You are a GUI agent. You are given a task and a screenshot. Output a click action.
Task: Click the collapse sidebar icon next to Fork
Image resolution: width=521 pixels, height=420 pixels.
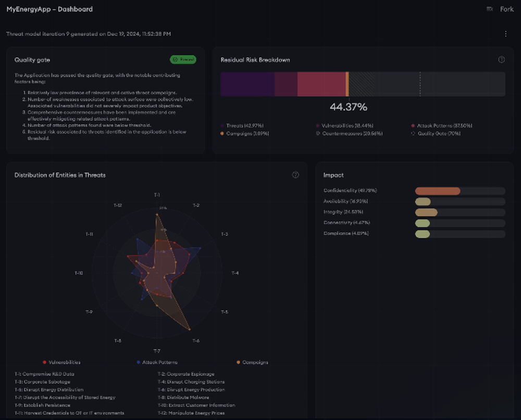[x=489, y=9]
